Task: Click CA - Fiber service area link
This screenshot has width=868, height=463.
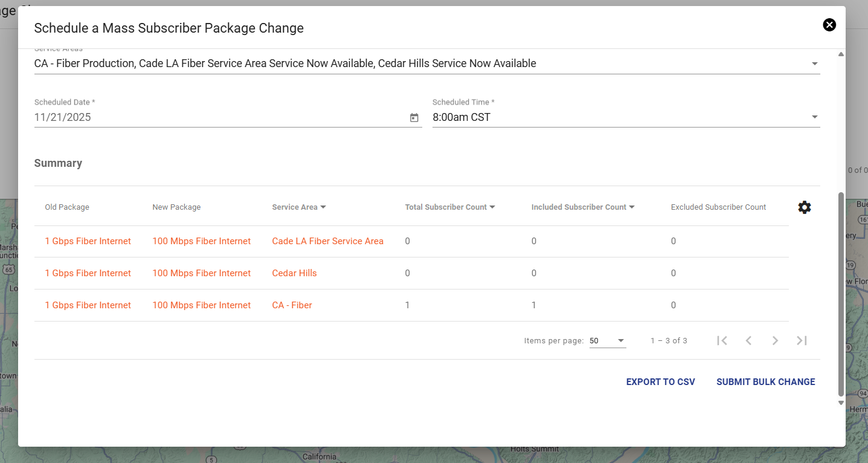Action: pos(292,305)
